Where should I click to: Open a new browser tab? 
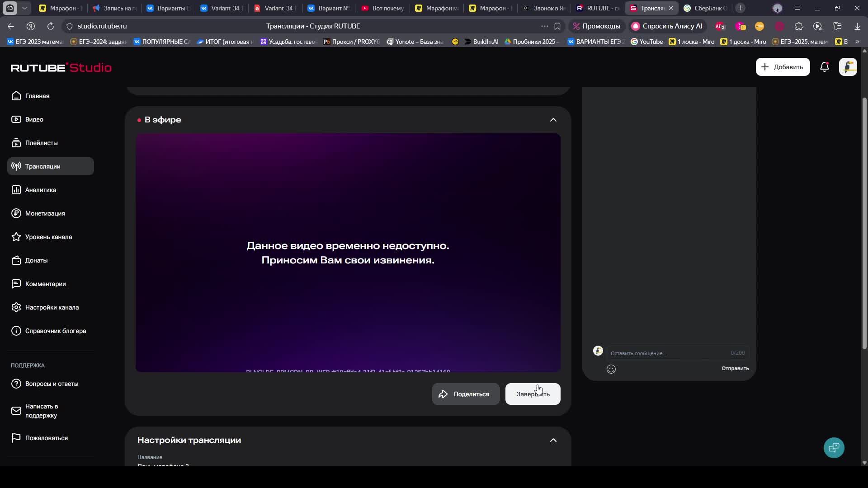pos(740,8)
